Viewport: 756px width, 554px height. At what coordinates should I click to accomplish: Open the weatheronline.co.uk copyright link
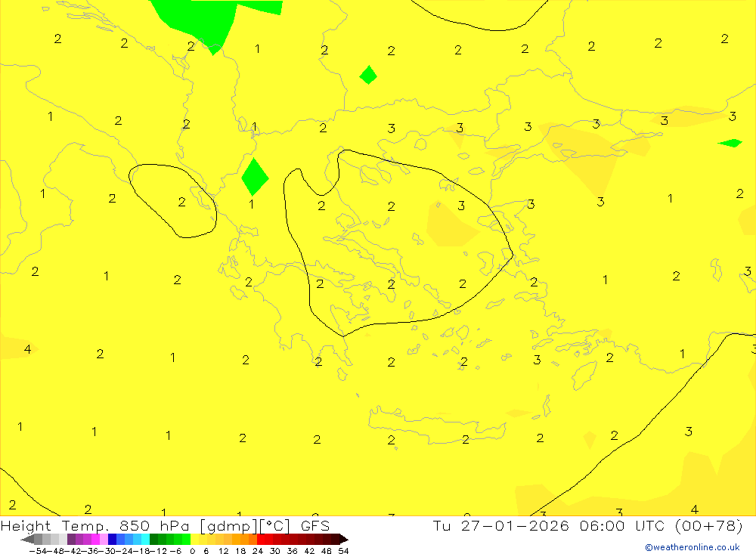pyautogui.click(x=692, y=547)
